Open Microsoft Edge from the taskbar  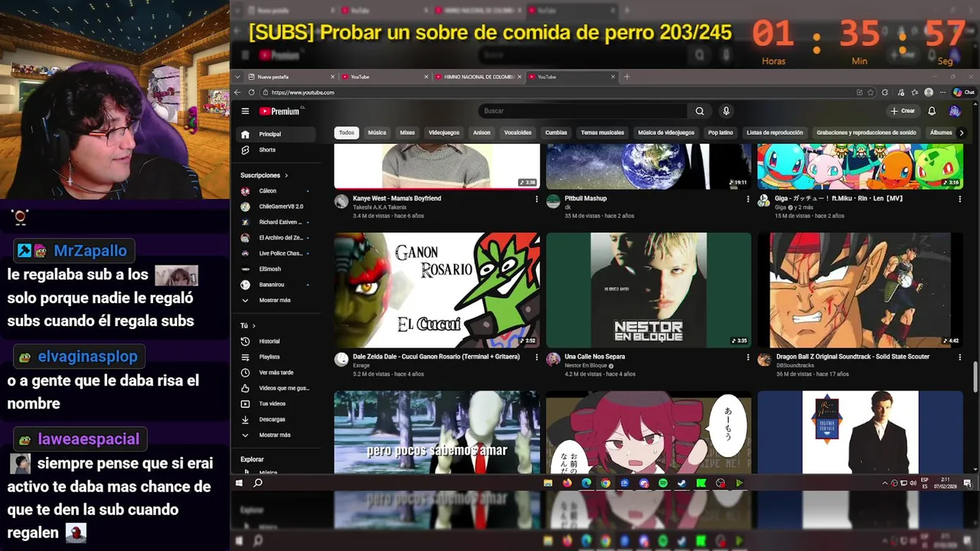[x=586, y=483]
